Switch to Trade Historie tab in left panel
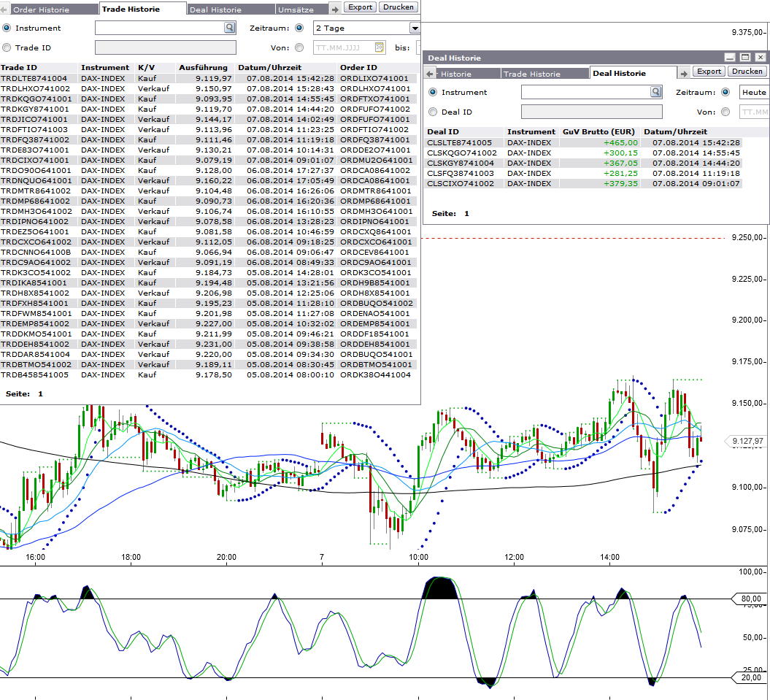770x700 pixels. point(142,9)
